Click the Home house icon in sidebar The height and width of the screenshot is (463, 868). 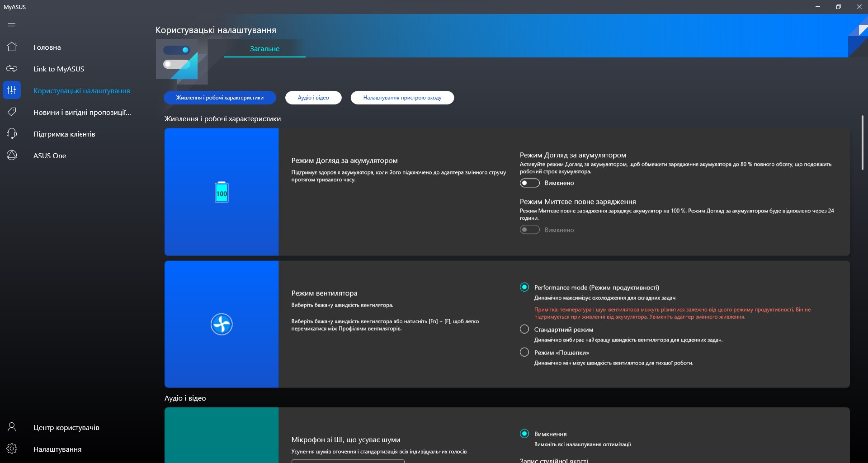(12, 47)
